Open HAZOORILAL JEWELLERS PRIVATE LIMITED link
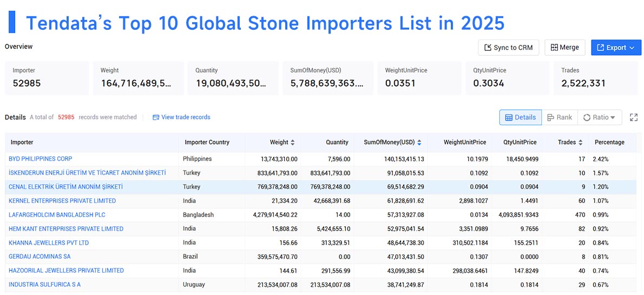The width and height of the screenshot is (644, 295). coord(66,270)
